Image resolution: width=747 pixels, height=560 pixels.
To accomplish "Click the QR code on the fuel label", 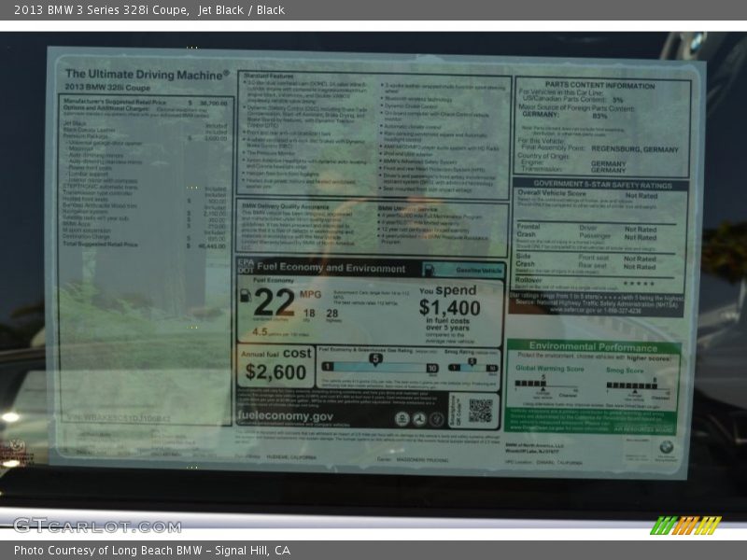I will pyautogui.click(x=480, y=410).
